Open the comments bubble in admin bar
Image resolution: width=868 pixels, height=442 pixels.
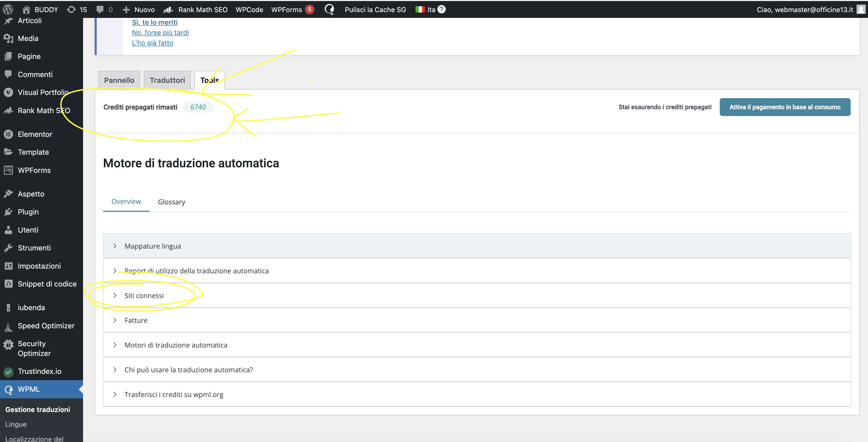coord(100,9)
